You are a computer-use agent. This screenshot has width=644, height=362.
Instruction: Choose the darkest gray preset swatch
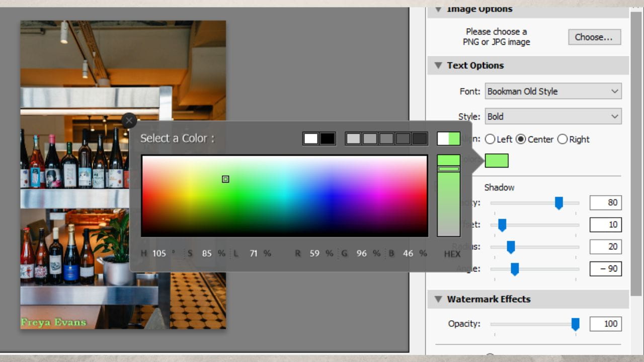point(420,139)
